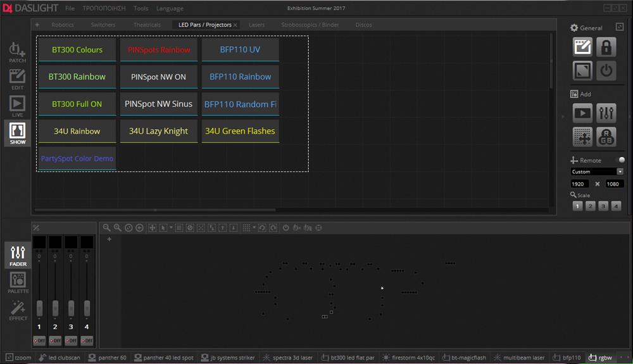Screen dimensions: 633x364
Task: Click the grid layout icon in fixture toolbar
Action: (x=246, y=228)
